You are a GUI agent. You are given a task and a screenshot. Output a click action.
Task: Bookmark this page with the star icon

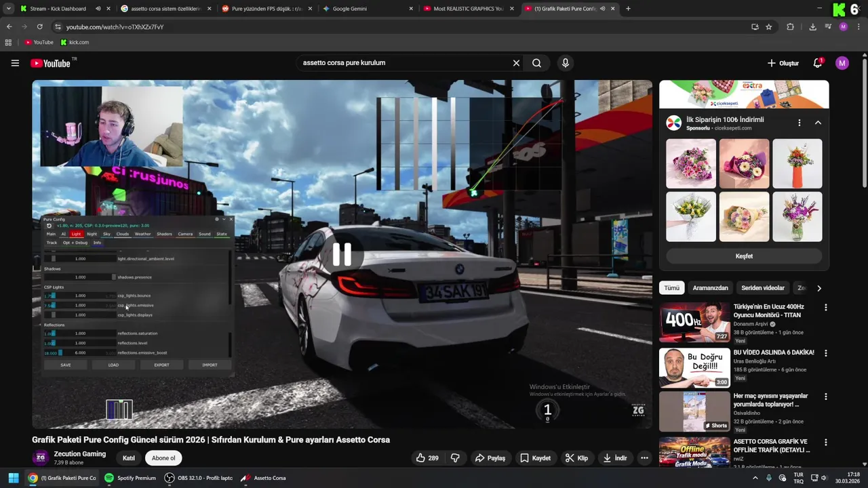pyautogui.click(x=768, y=26)
